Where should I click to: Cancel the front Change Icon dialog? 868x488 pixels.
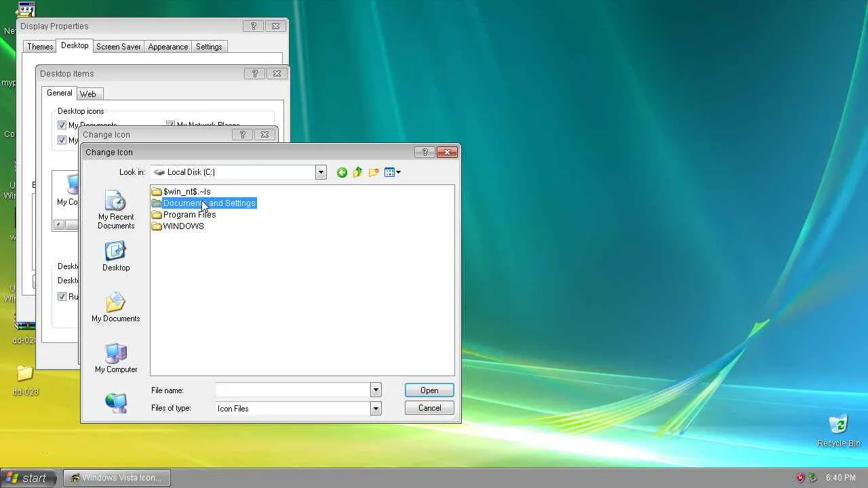[429, 408]
